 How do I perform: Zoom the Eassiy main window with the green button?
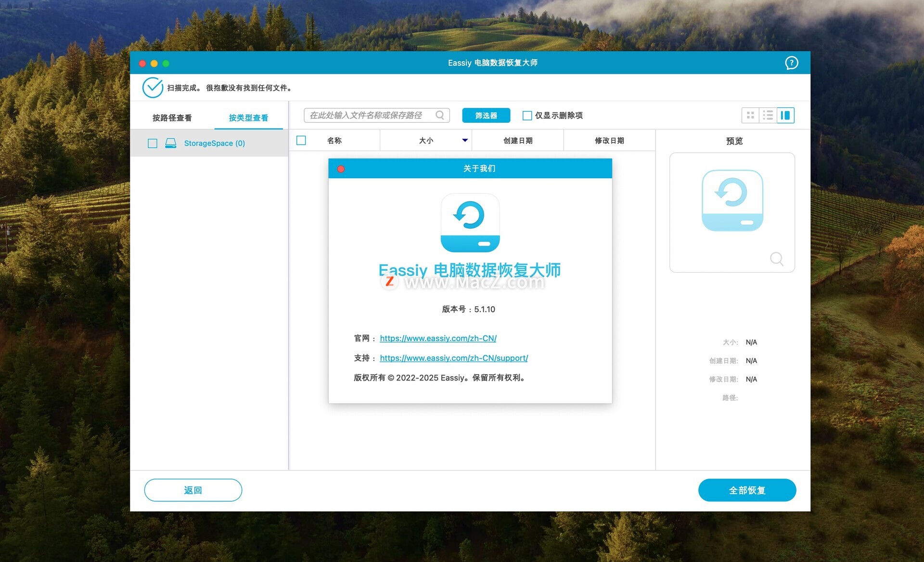166,64
